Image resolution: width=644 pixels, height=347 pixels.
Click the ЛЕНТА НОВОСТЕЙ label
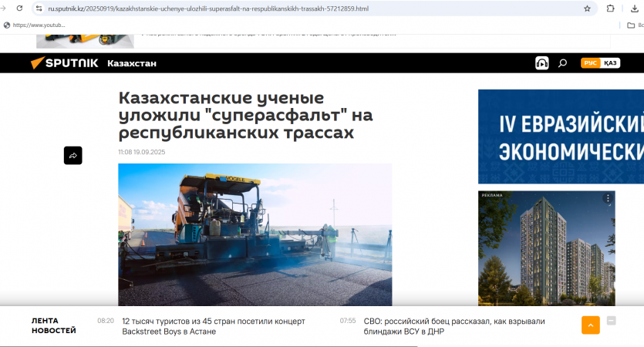click(x=54, y=325)
